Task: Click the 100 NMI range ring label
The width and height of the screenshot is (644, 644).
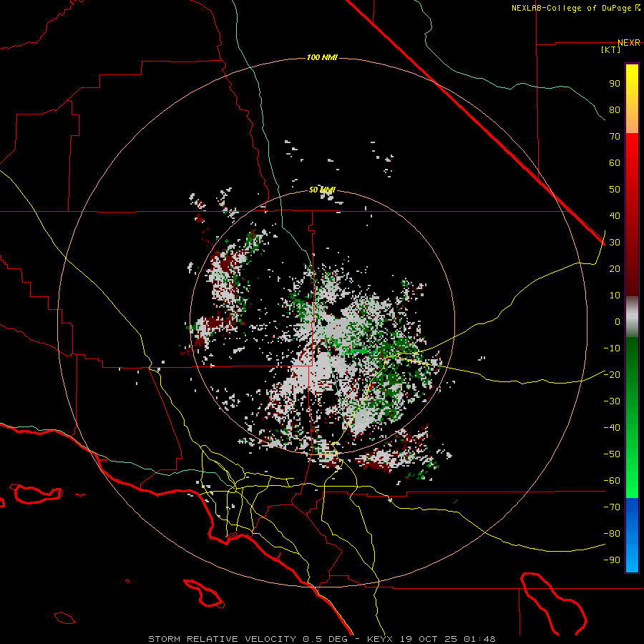Action: [322, 57]
